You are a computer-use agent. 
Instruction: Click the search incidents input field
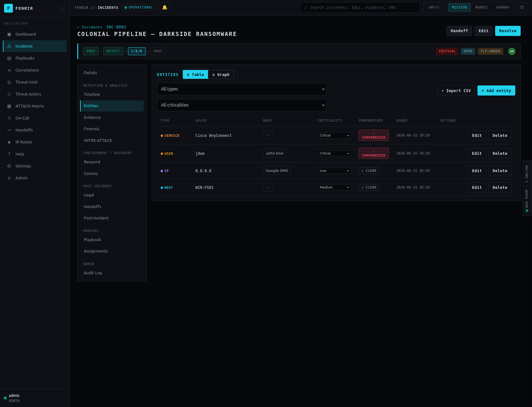[360, 8]
